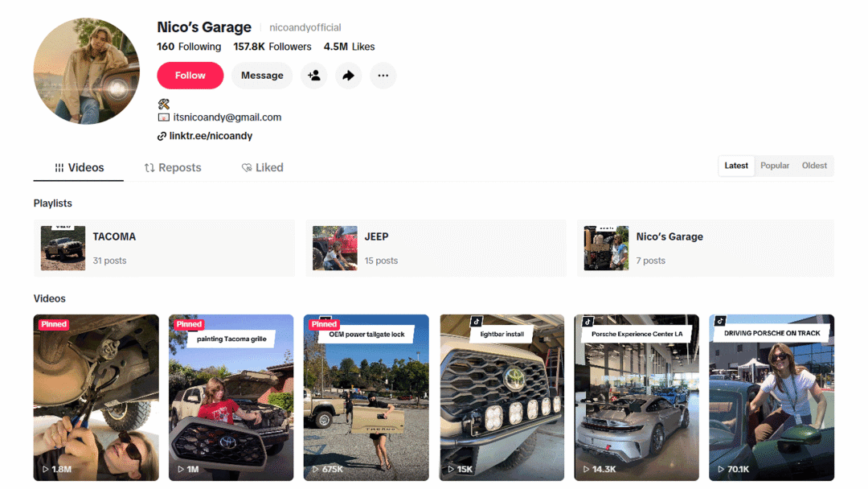Click Pinned badge on OEM power tailgate video
Image resolution: width=868 pixels, height=489 pixels.
pos(324,324)
